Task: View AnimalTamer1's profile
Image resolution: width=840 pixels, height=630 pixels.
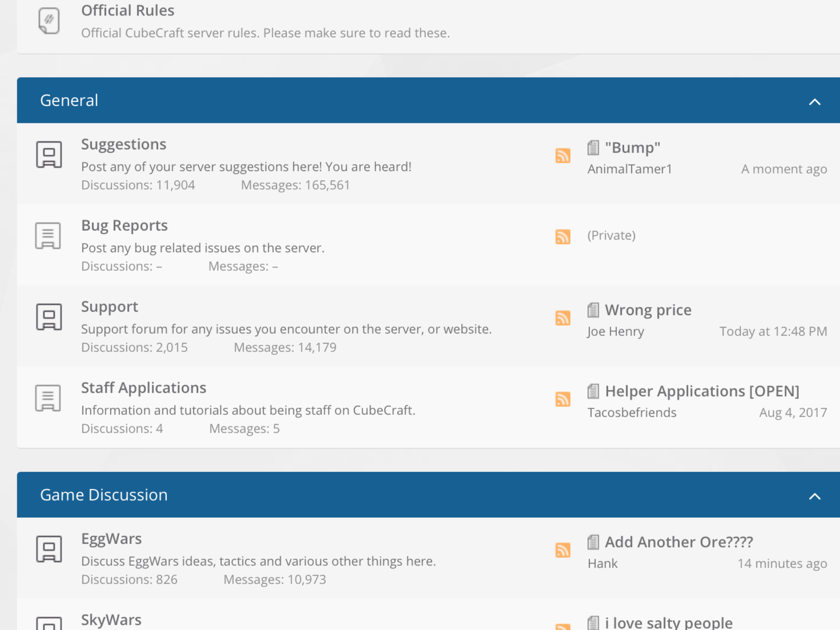Action: pos(630,169)
